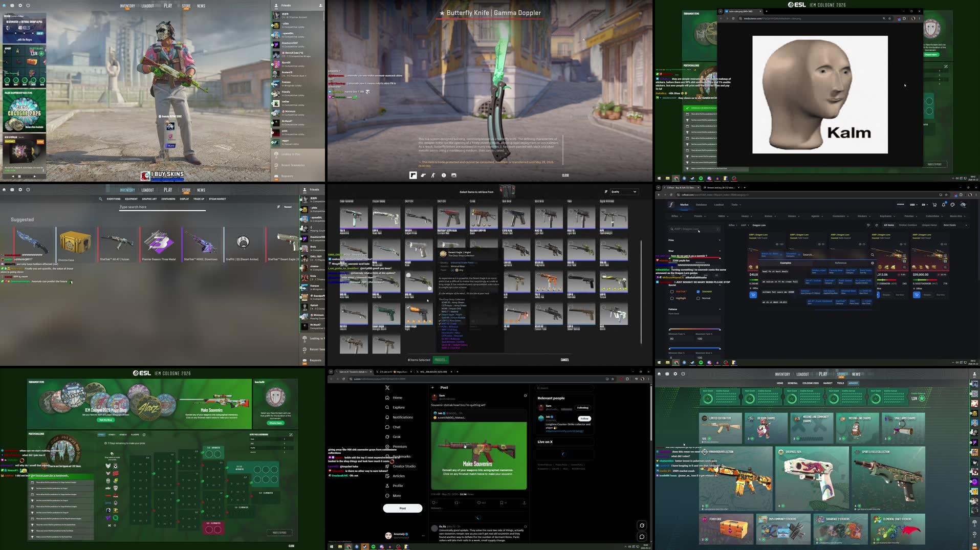Open the Quality sort dropdown in storage unit
Screen dimensions: 980x550
[x=624, y=192]
